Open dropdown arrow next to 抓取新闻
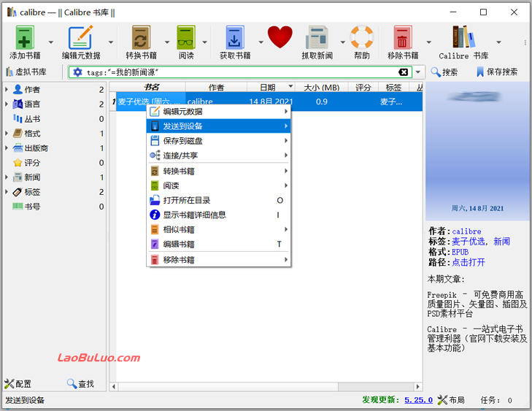The image size is (532, 411). coord(342,42)
